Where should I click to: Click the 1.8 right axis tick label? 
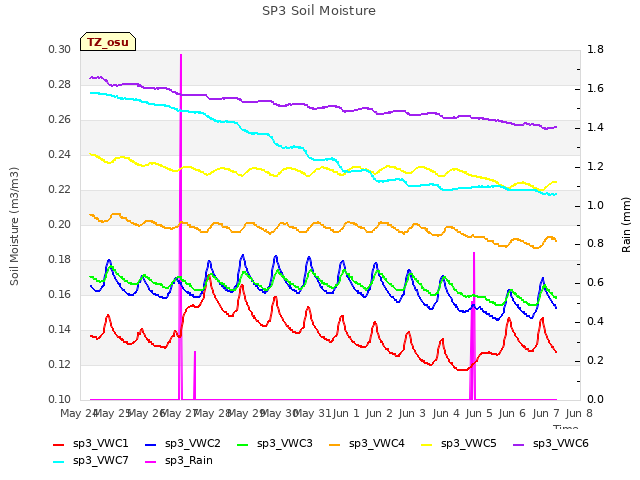point(595,49)
